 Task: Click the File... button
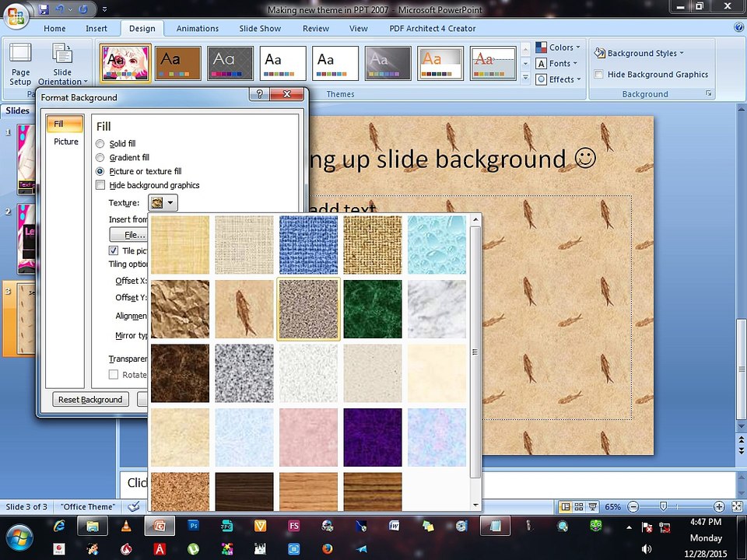[129, 235]
